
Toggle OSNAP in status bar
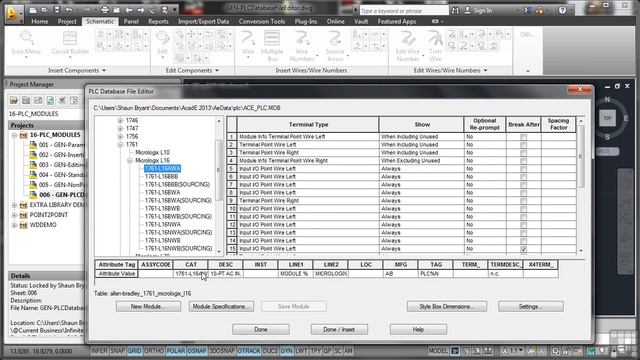pyautogui.click(x=197, y=351)
